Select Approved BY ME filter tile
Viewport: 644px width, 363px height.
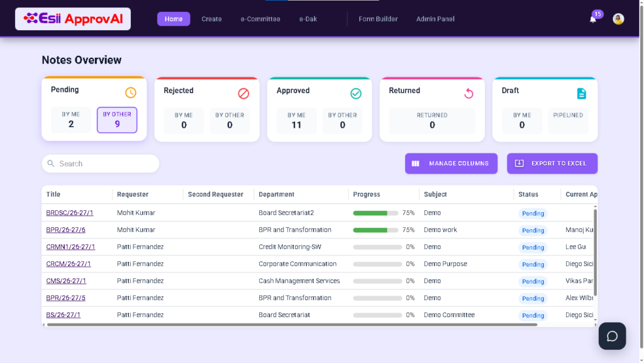coord(297,121)
